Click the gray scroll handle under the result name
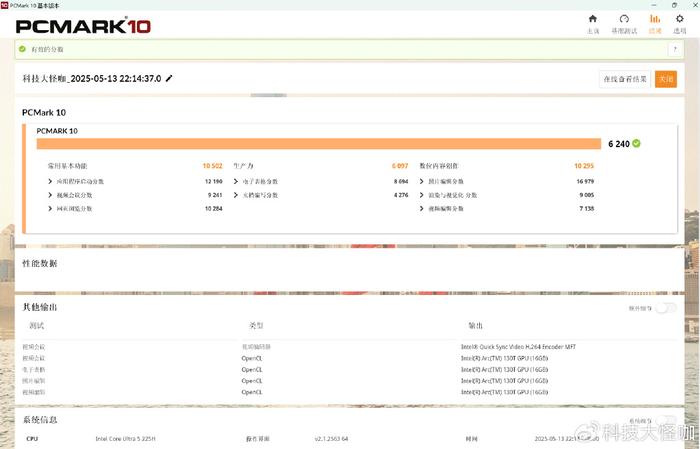 [268, 95]
